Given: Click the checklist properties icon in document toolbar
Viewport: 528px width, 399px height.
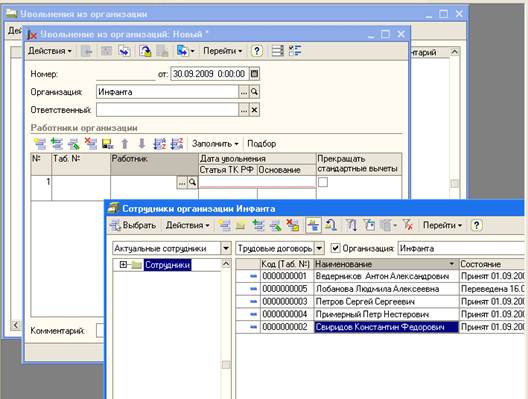Looking at the screenshot, I should coord(295,51).
